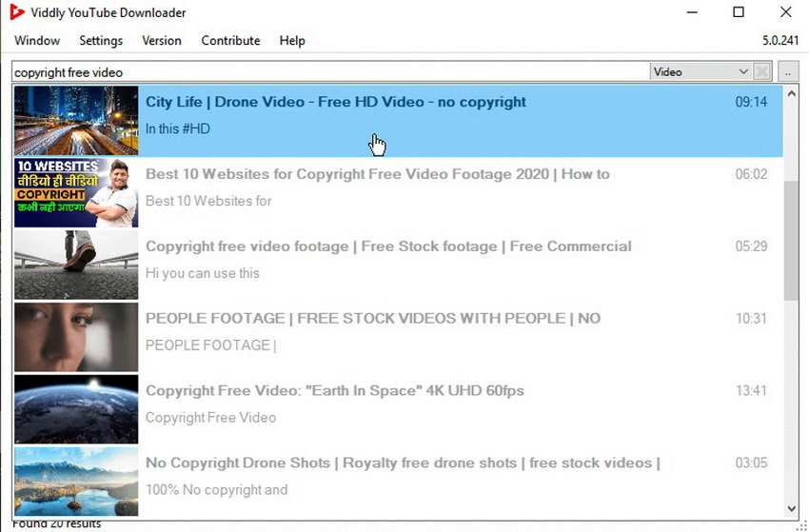
Task: Open the two-dot options button beside search
Action: (x=788, y=71)
